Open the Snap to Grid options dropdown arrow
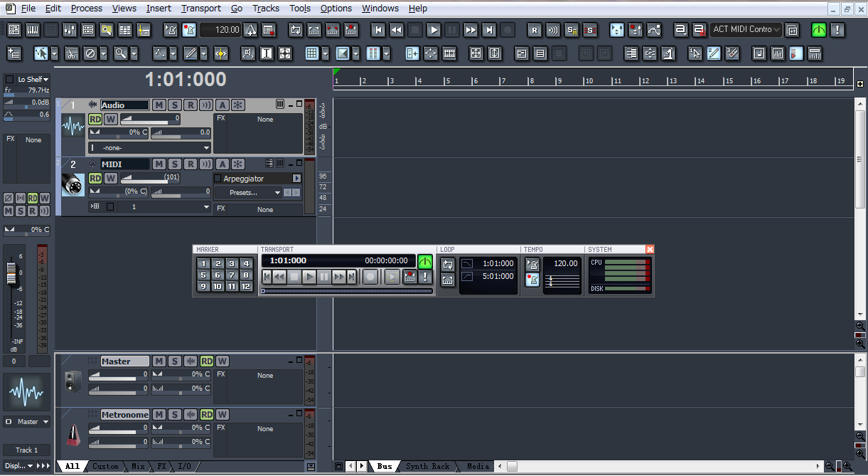The width and height of the screenshot is (868, 476). (326, 53)
